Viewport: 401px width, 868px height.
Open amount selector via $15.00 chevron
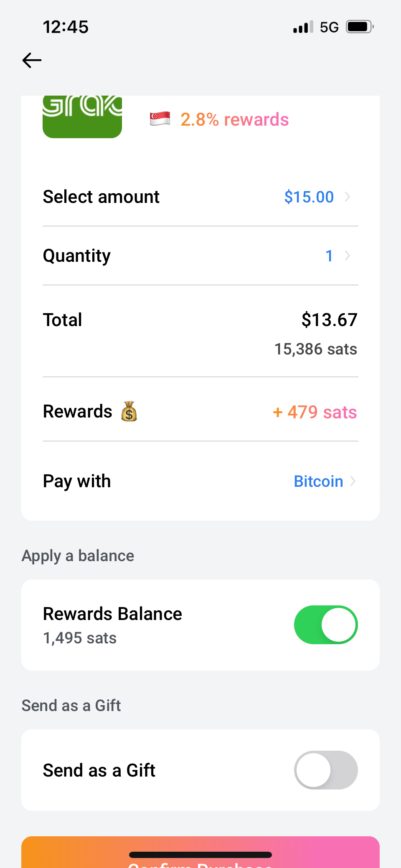tap(347, 197)
